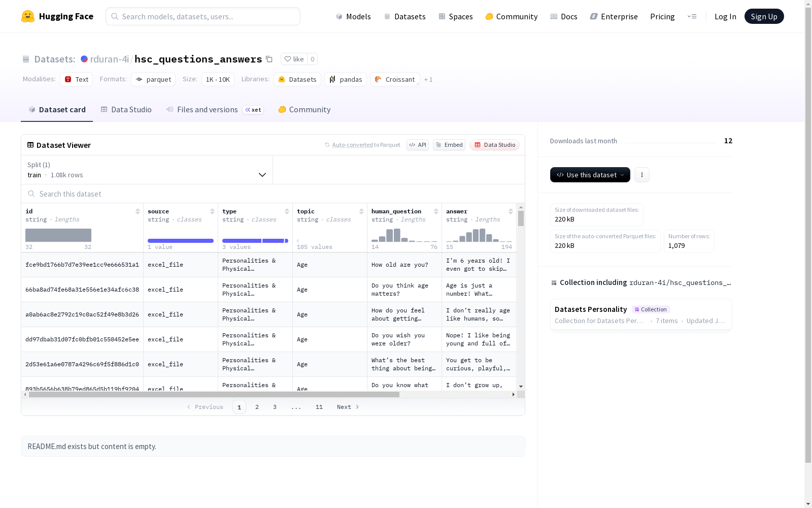812x508 pixels.
Task: Expand the train split dropdown
Action: click(x=147, y=170)
